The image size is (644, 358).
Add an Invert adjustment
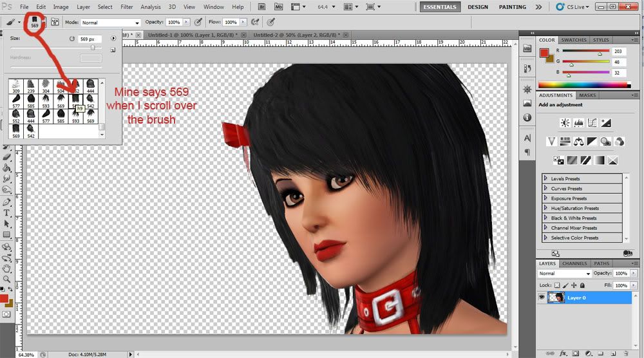tap(558, 160)
